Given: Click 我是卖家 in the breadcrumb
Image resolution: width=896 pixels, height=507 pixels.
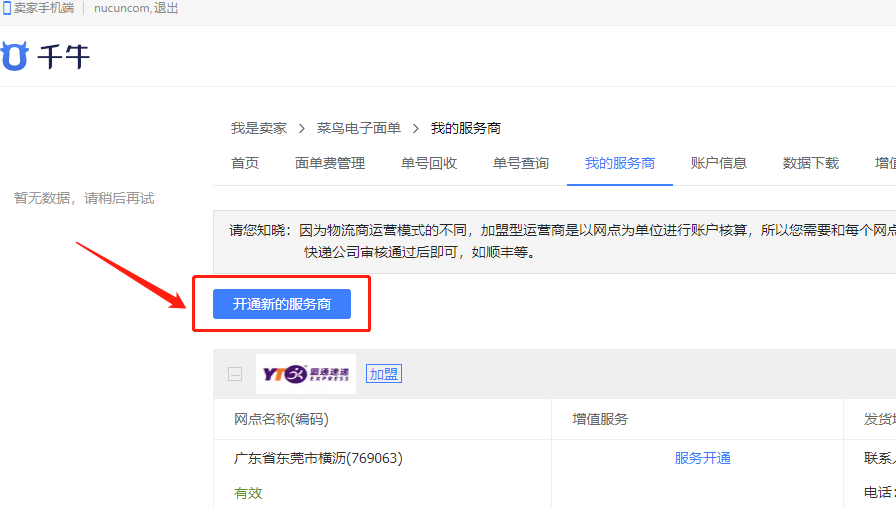Looking at the screenshot, I should (x=259, y=128).
